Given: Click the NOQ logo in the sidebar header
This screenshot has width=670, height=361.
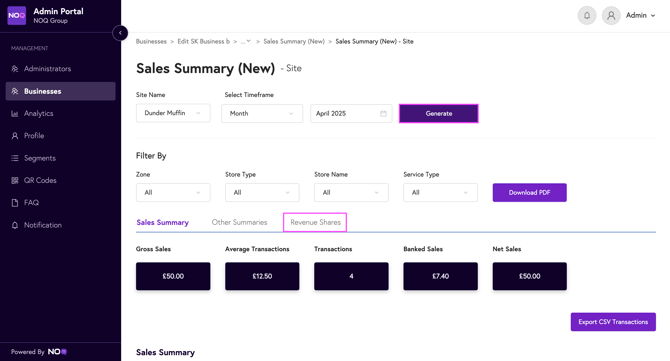Looking at the screenshot, I should 17,15.
